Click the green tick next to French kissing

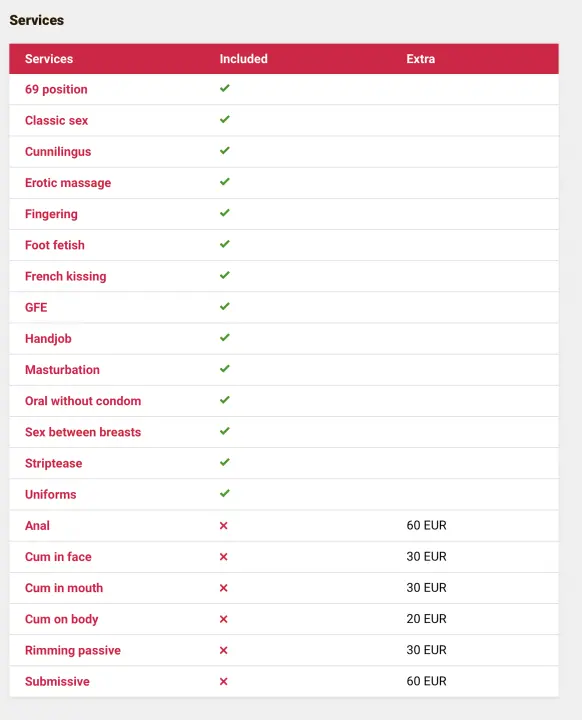pos(225,275)
